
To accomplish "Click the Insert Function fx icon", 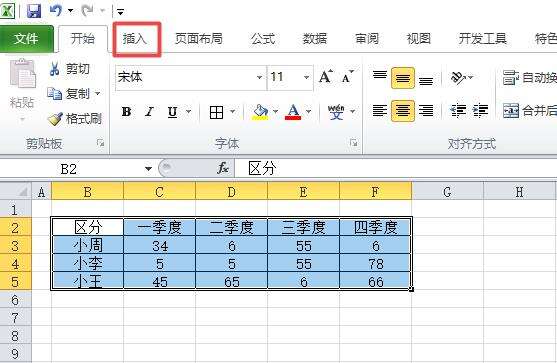I will click(x=223, y=168).
